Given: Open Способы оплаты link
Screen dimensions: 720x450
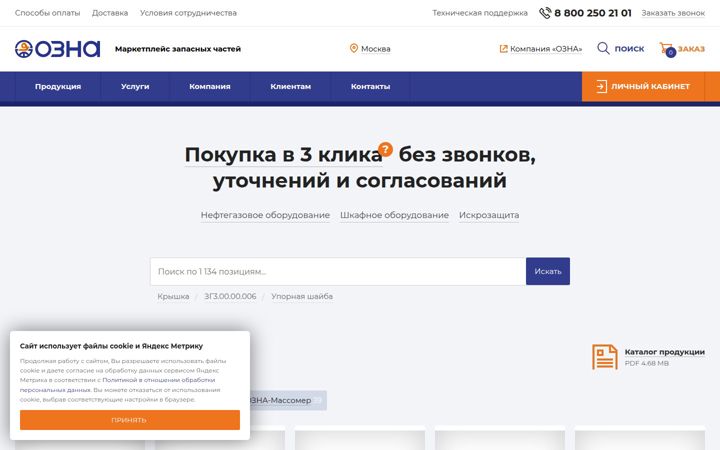Looking at the screenshot, I should point(47,13).
